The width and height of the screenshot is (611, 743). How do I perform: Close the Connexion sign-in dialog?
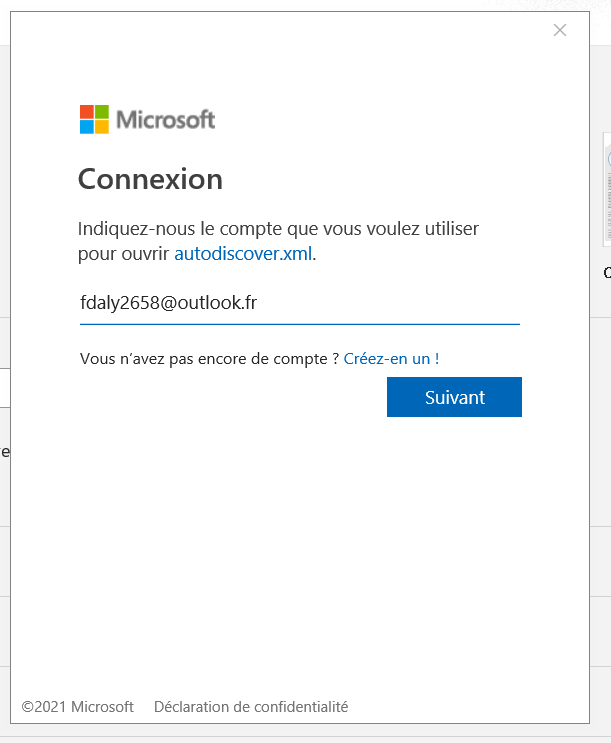coord(560,30)
